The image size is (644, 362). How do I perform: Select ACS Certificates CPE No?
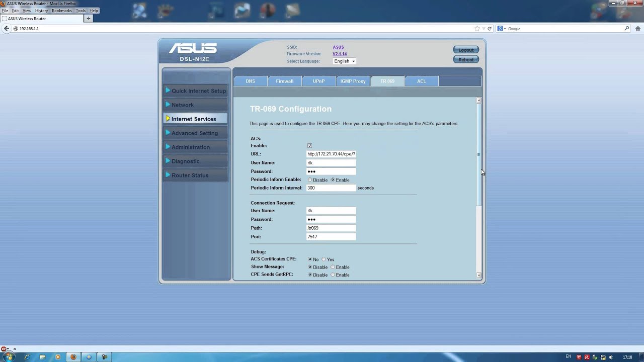pyautogui.click(x=310, y=259)
